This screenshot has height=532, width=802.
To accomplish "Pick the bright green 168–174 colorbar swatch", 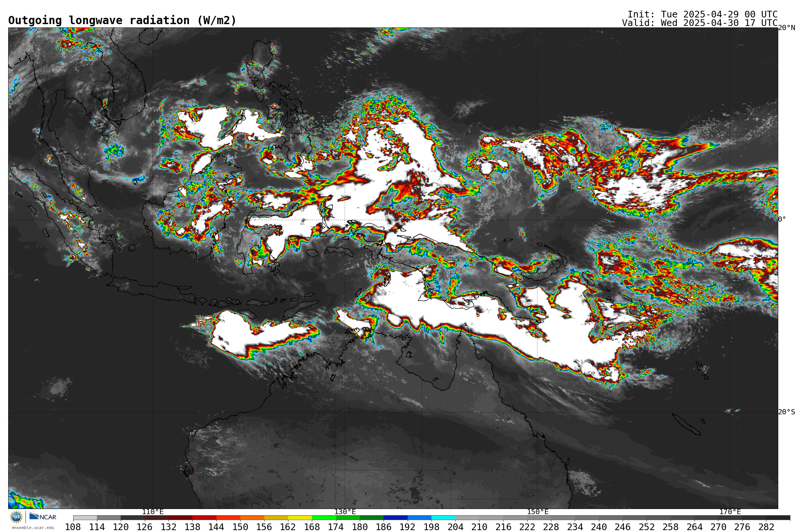I will [324, 518].
